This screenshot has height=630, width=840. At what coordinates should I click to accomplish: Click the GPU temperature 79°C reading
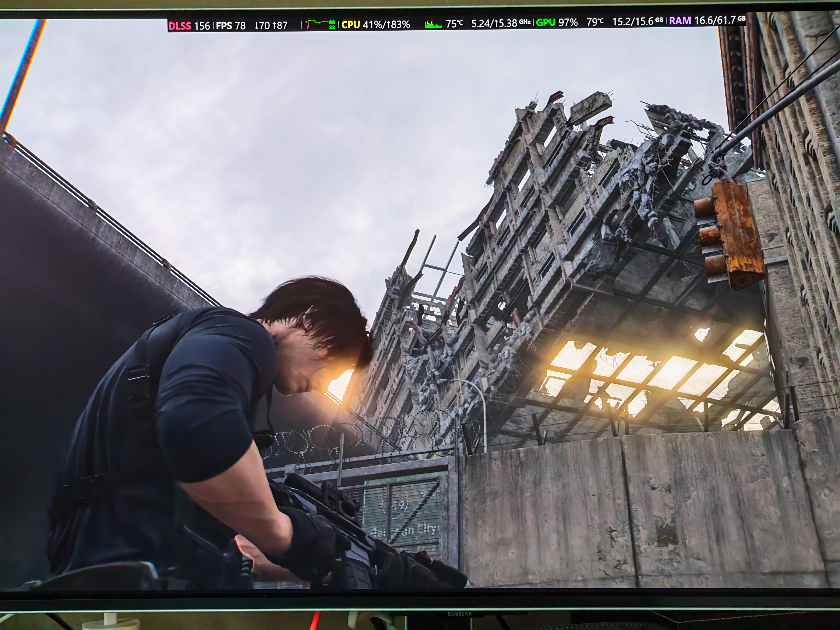[595, 22]
